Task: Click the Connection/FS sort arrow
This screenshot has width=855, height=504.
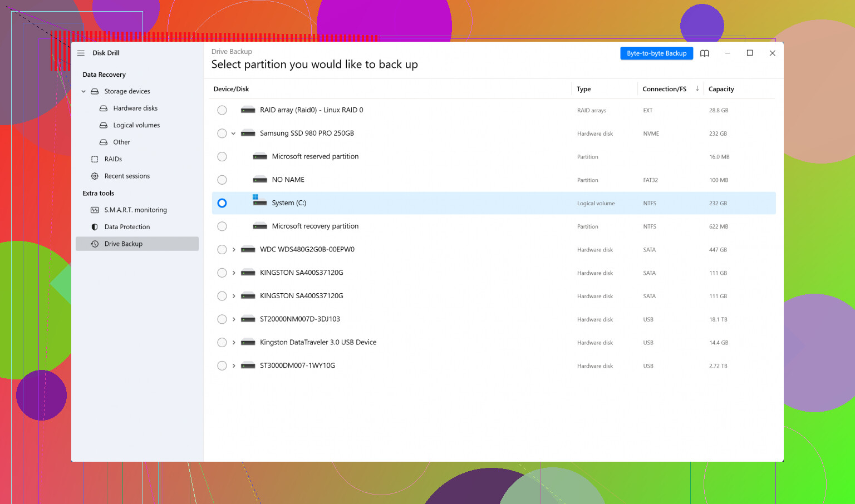Action: click(697, 89)
